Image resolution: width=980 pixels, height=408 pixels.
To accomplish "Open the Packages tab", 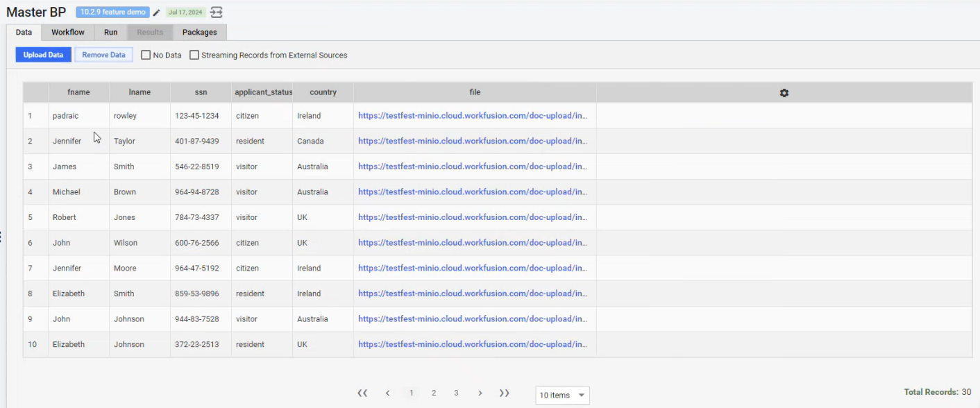I will (200, 33).
